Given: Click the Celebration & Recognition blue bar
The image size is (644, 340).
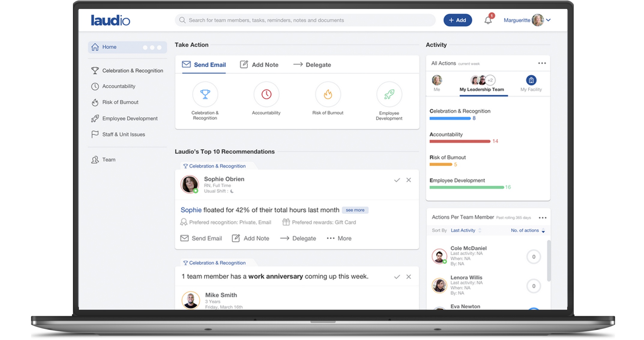Looking at the screenshot, I should (x=450, y=118).
